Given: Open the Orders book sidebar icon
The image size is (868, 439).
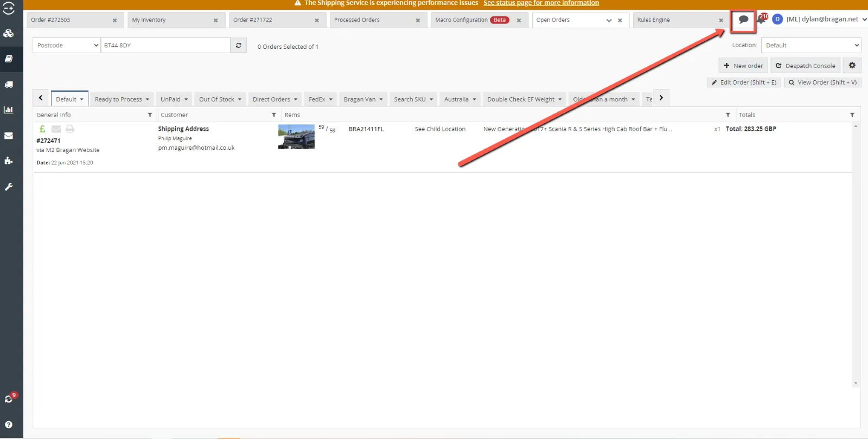Looking at the screenshot, I should (x=9, y=59).
